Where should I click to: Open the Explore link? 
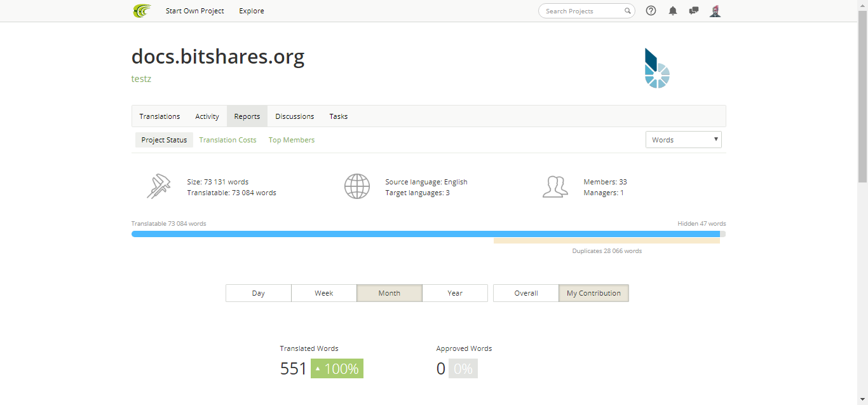pyautogui.click(x=252, y=11)
